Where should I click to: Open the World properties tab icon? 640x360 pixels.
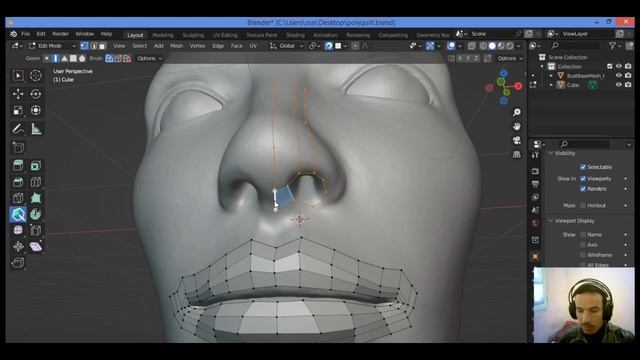tap(535, 223)
